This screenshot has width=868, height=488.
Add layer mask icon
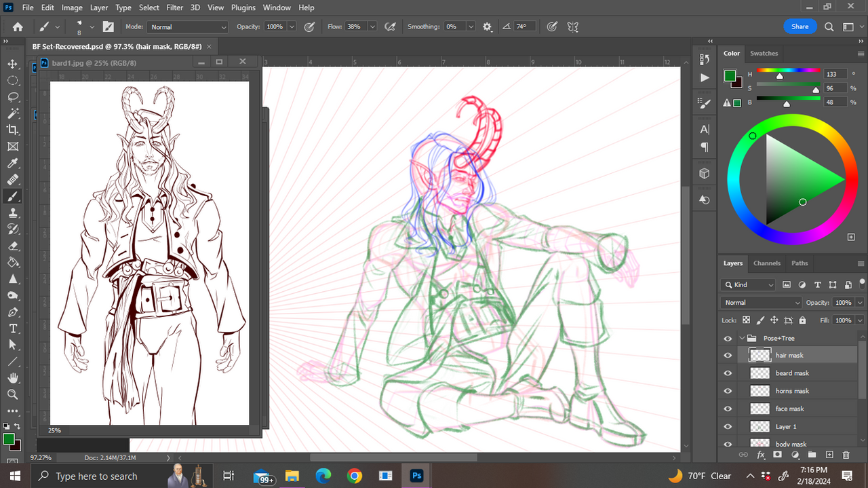point(777,455)
